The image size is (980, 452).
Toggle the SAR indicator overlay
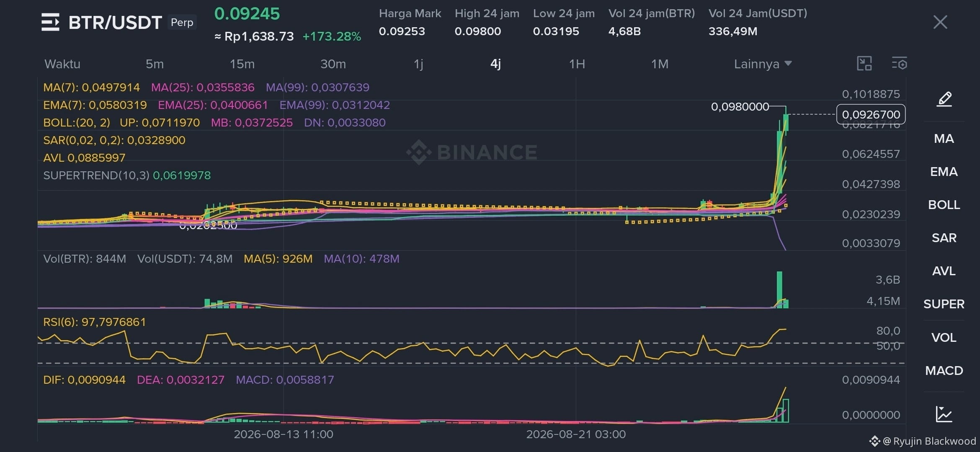[x=944, y=238]
